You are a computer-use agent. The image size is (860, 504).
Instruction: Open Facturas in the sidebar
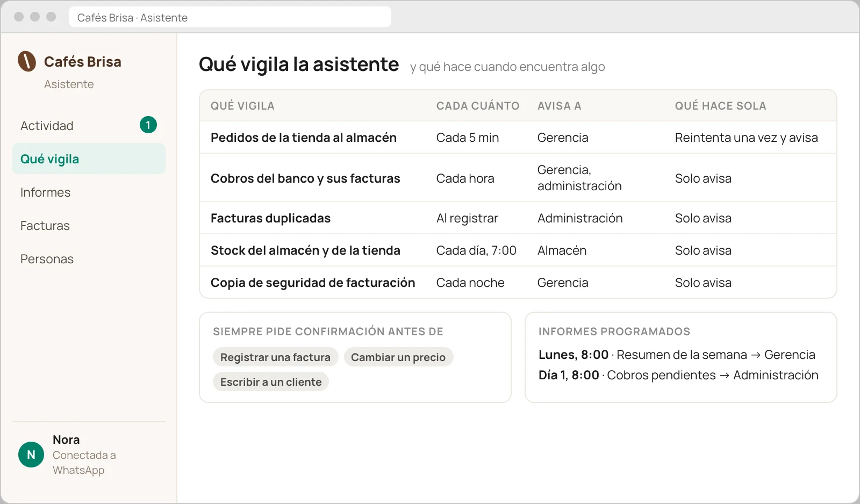[89, 226]
